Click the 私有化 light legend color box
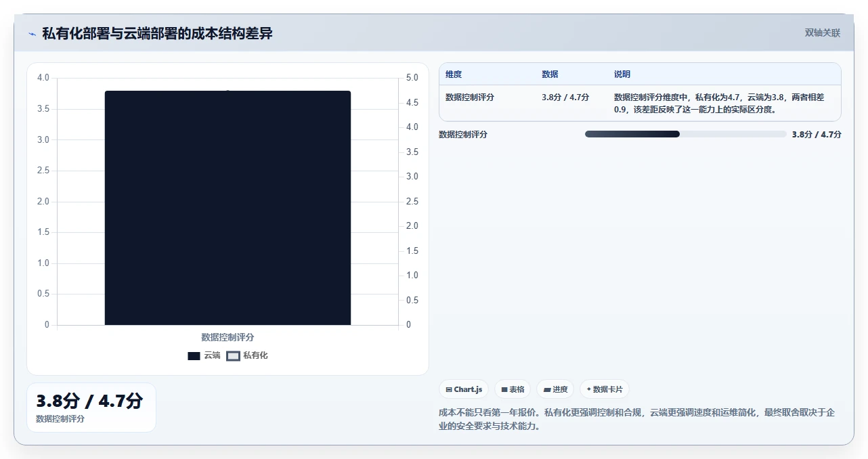Image resolution: width=868 pixels, height=459 pixels. 233,356
